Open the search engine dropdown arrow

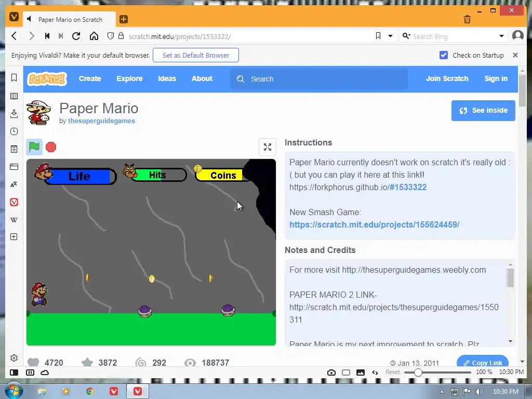[x=501, y=36]
